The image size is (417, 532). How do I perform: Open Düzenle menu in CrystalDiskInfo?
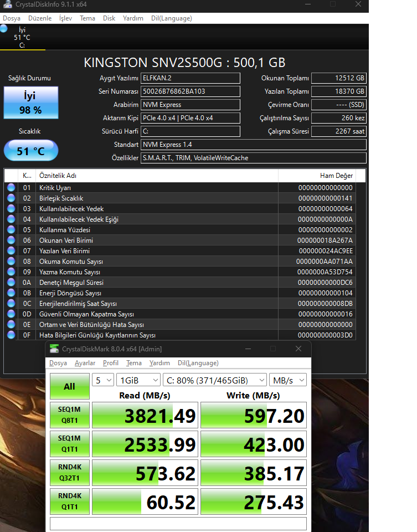pos(40,18)
